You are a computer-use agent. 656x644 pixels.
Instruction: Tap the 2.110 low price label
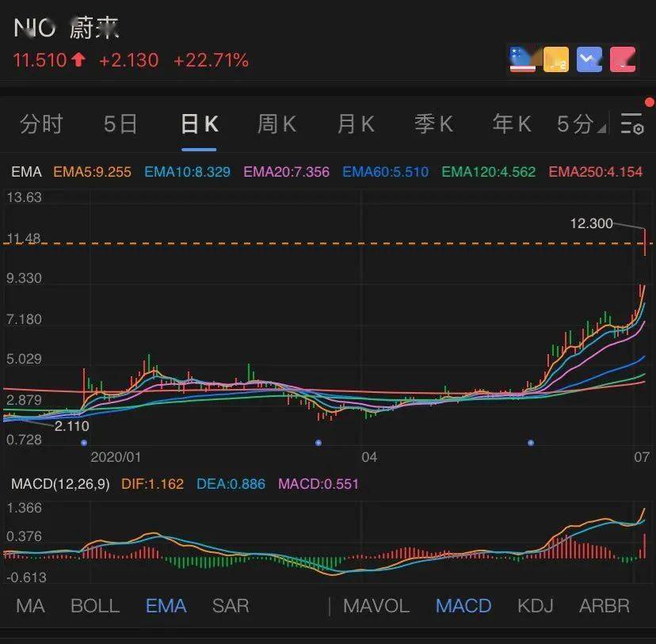[x=71, y=426]
